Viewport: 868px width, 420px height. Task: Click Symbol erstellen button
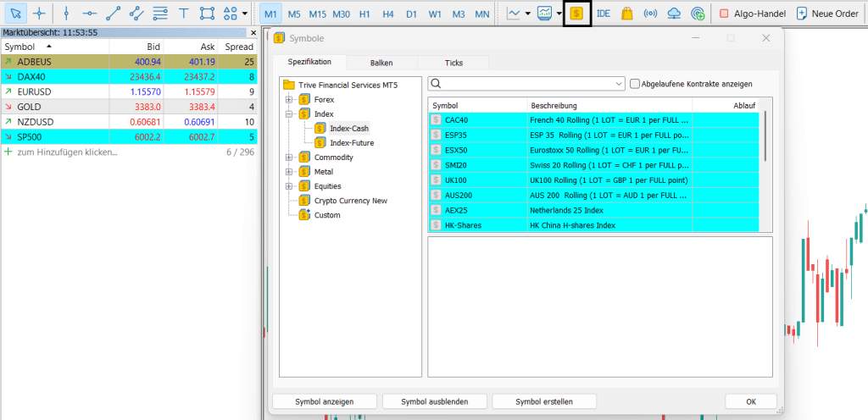click(544, 401)
